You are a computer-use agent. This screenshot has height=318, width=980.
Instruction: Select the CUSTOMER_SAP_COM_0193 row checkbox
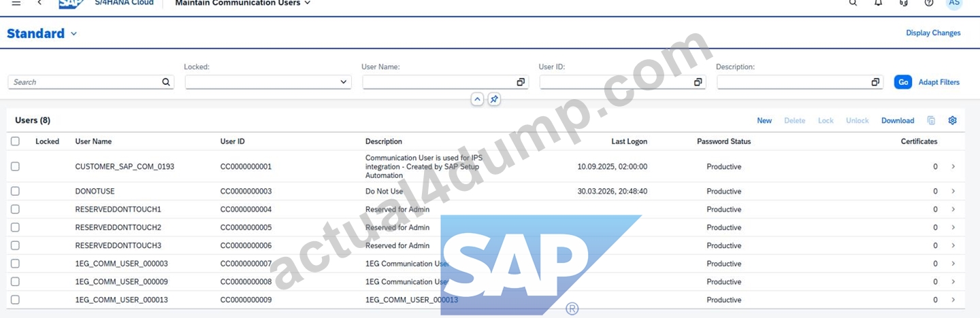pos(15,166)
